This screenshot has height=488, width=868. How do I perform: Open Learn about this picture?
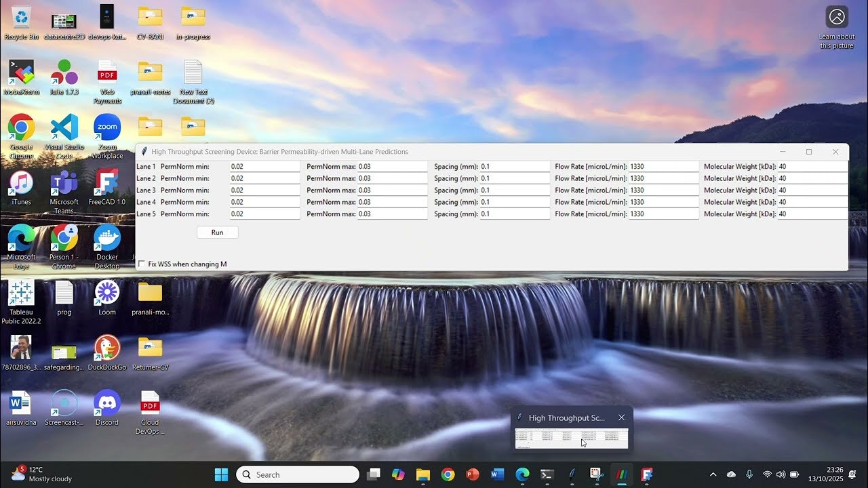(837, 18)
